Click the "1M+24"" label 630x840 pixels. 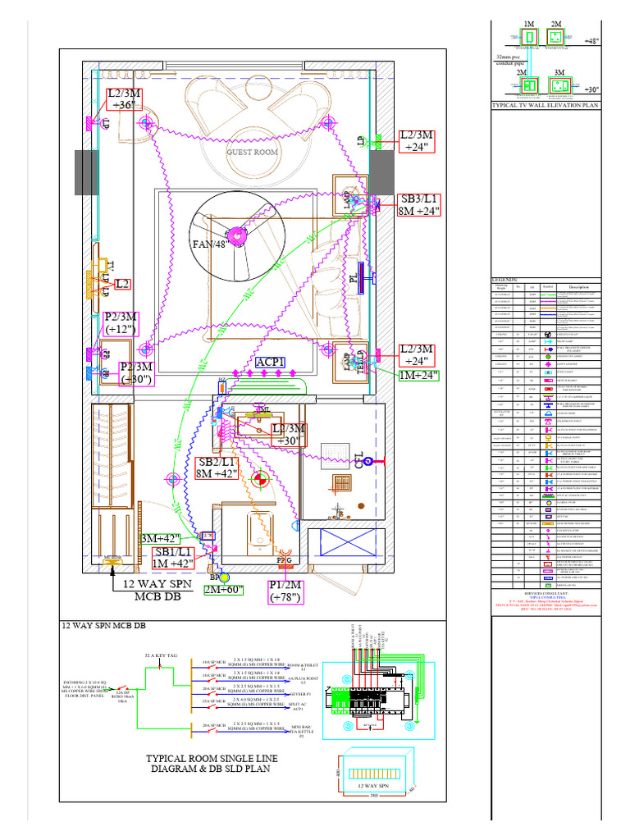pyautogui.click(x=419, y=376)
